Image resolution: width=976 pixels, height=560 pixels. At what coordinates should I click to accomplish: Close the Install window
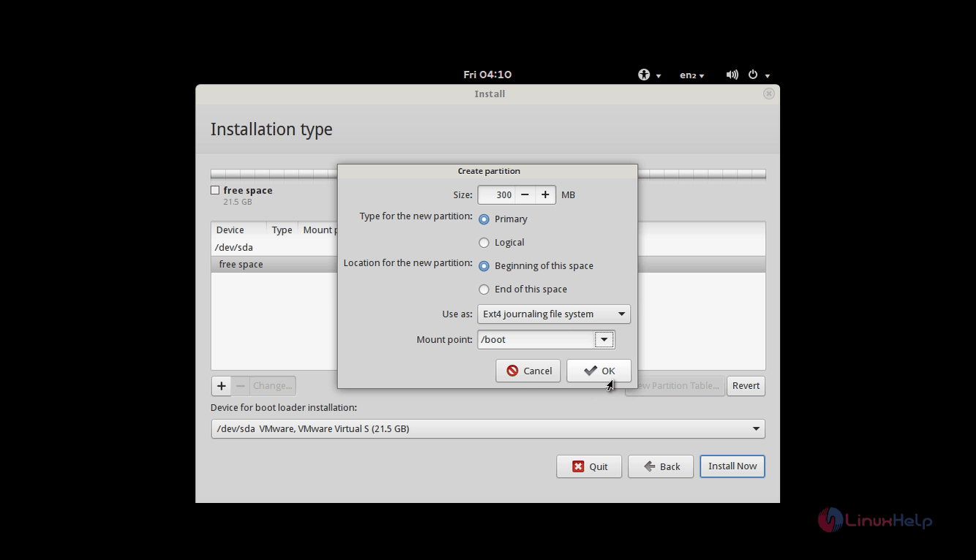768,94
